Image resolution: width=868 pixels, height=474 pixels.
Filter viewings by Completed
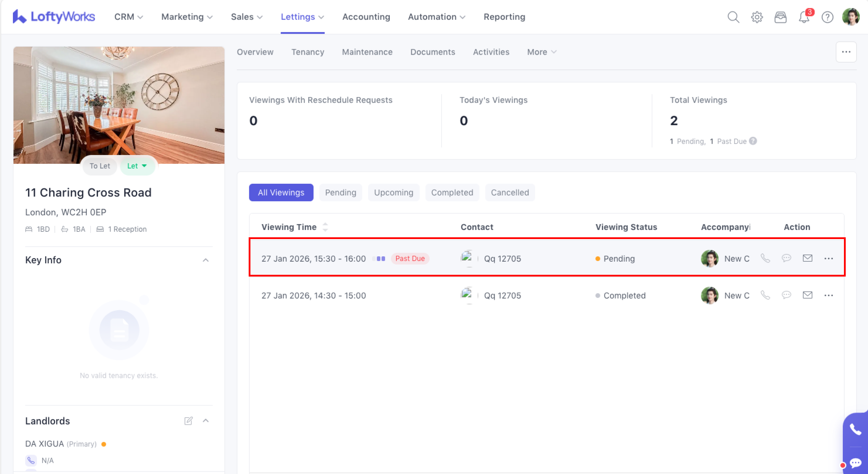click(x=452, y=192)
